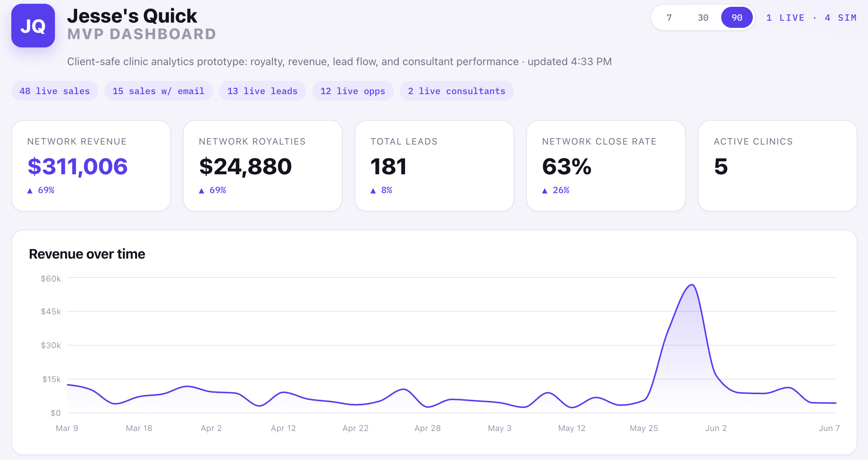Click the Jun 2 axis label
868x460 pixels.
pyautogui.click(x=716, y=428)
